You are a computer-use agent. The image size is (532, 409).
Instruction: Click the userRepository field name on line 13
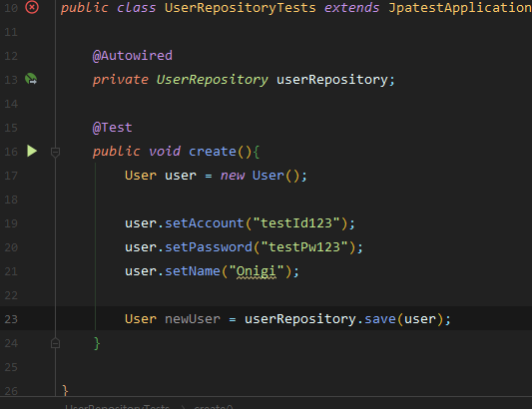[x=332, y=80]
